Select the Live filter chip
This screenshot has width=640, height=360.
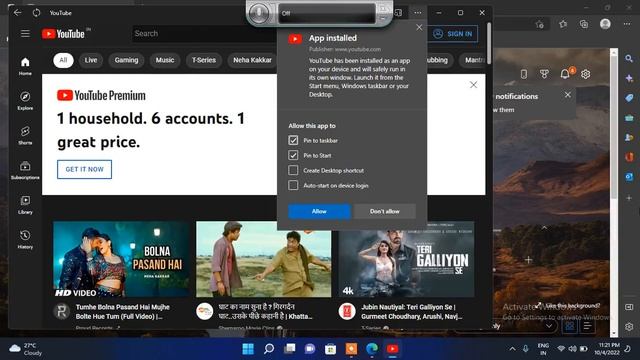pyautogui.click(x=91, y=60)
